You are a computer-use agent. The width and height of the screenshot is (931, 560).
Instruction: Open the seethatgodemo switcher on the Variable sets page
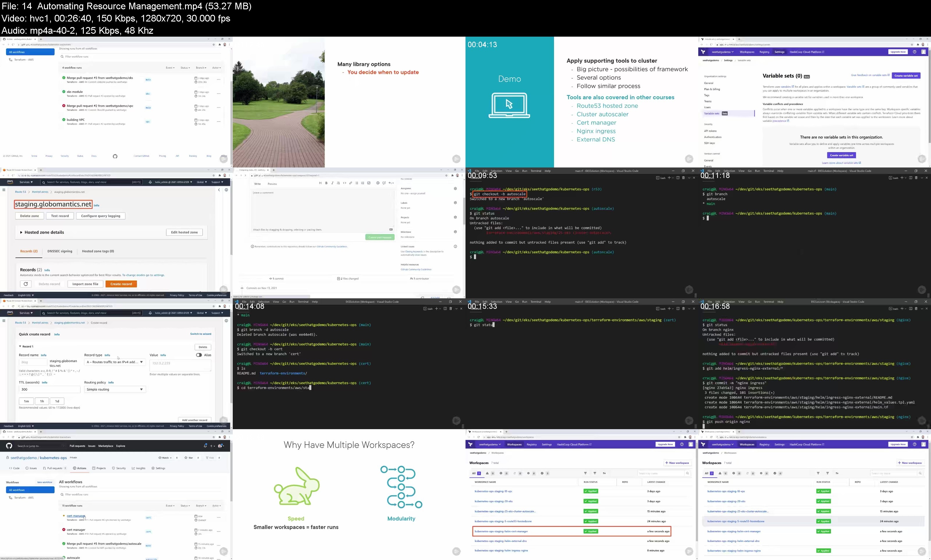coord(723,52)
